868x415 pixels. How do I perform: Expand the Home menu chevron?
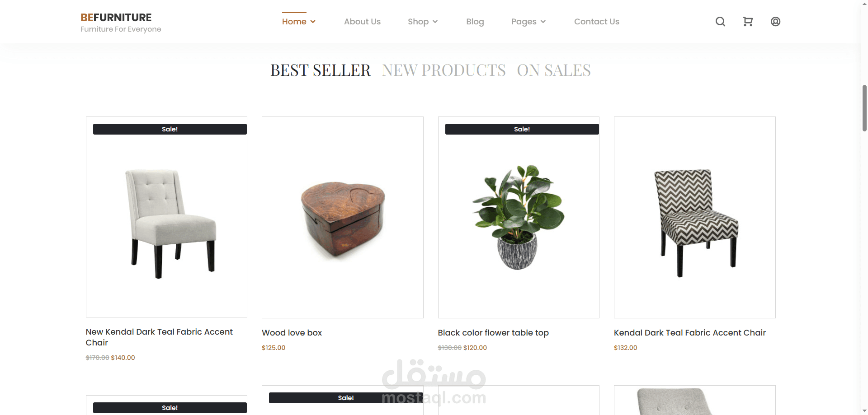pyautogui.click(x=313, y=22)
